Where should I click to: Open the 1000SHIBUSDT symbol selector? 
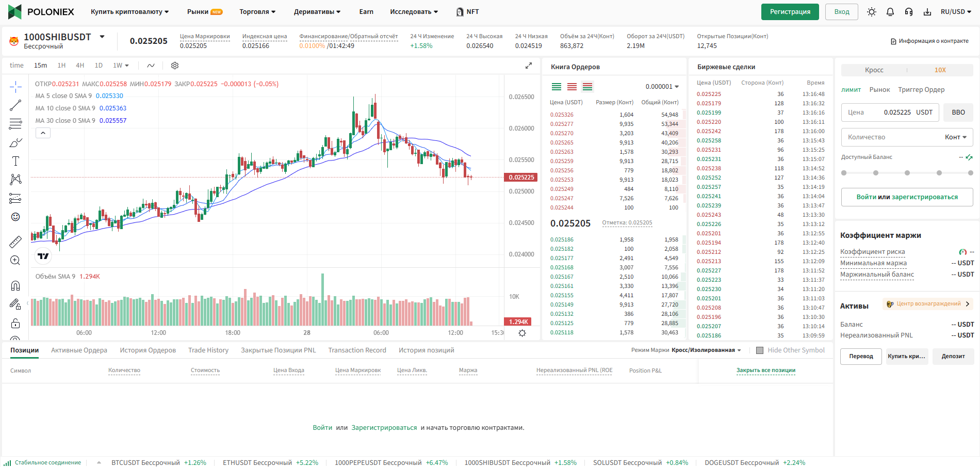click(x=64, y=37)
